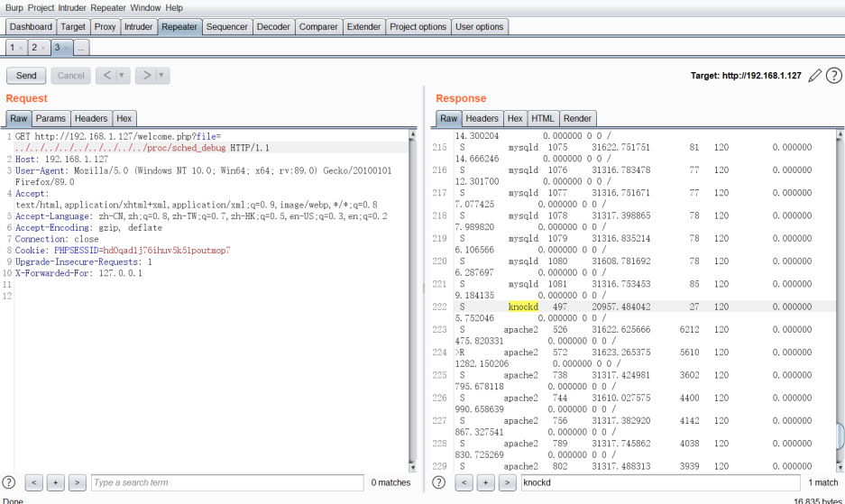Image resolution: width=845 pixels, height=504 pixels.
Task: Select Repeater tab 1
Action: (12, 48)
